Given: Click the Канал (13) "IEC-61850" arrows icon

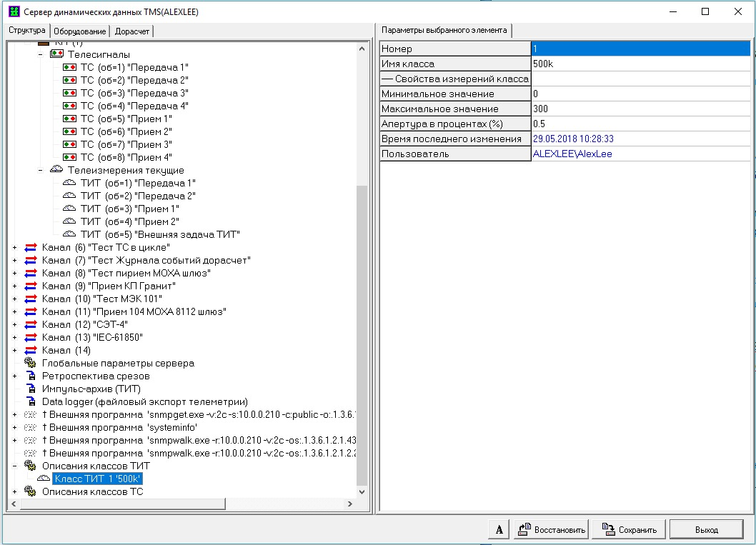Looking at the screenshot, I should (x=30, y=337).
